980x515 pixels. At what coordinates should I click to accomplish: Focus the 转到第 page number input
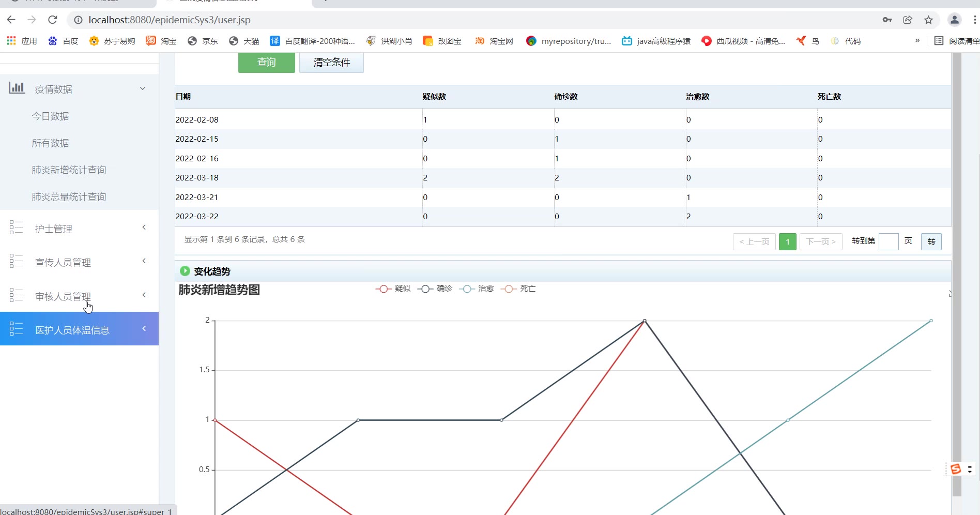[x=888, y=241]
